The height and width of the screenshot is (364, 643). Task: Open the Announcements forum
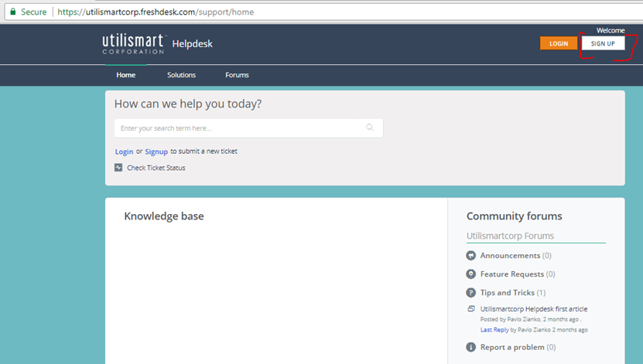pos(510,256)
